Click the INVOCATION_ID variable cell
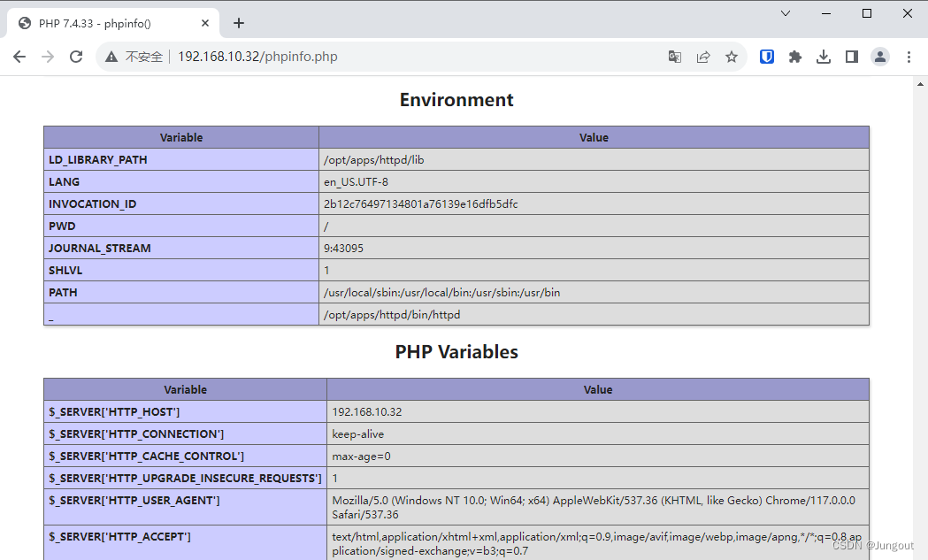The width and height of the screenshot is (928, 560). click(181, 204)
